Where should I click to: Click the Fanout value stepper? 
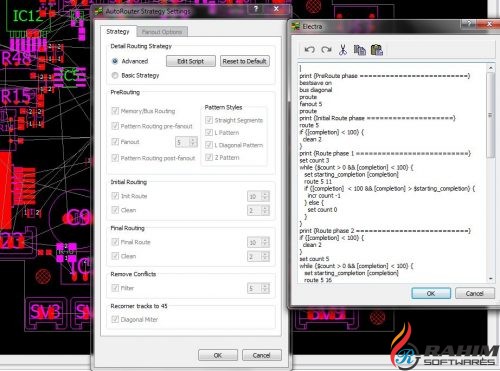193,142
